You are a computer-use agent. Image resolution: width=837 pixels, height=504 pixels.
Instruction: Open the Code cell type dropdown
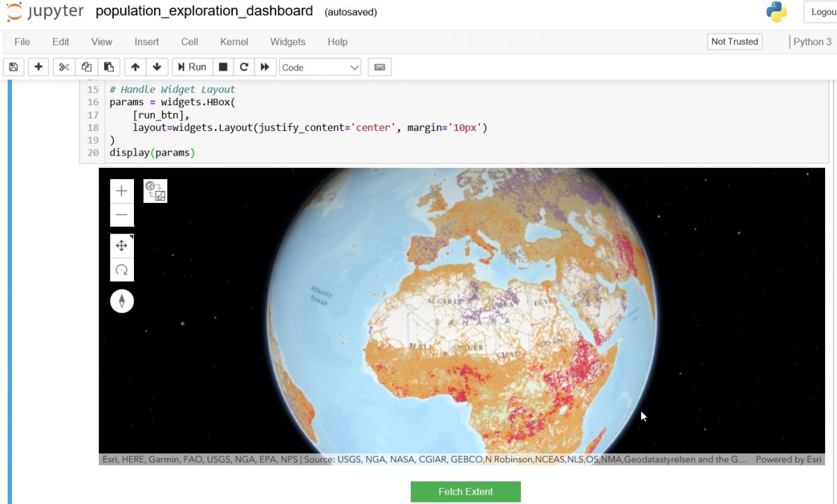(319, 67)
